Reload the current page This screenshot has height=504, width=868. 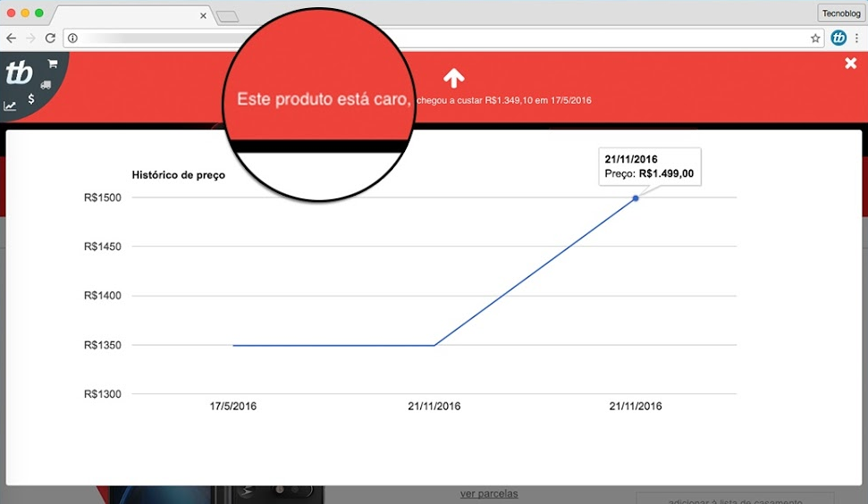tap(51, 38)
